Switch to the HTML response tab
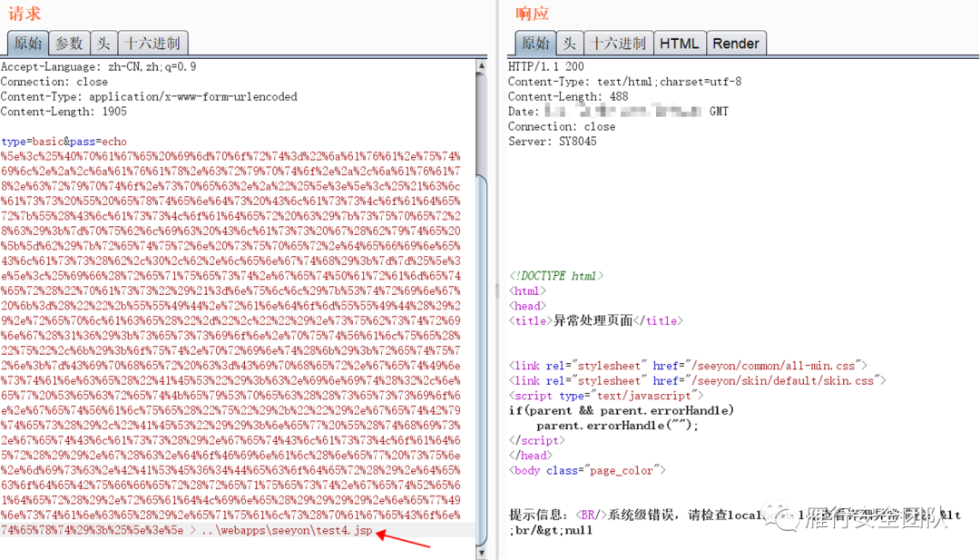 coord(680,44)
